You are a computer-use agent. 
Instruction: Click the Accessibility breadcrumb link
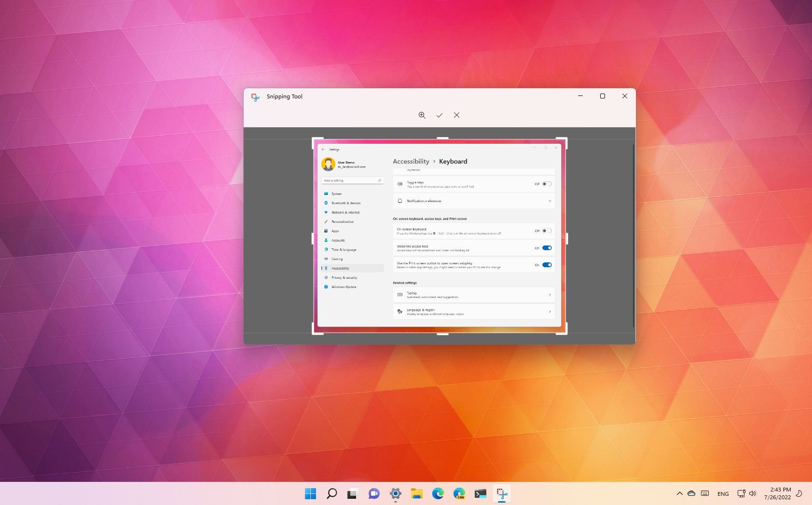tap(411, 162)
